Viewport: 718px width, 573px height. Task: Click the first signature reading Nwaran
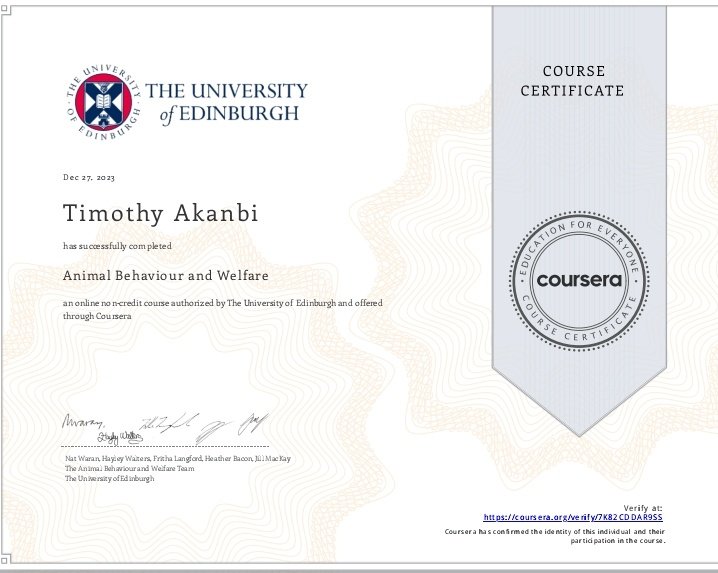click(83, 421)
